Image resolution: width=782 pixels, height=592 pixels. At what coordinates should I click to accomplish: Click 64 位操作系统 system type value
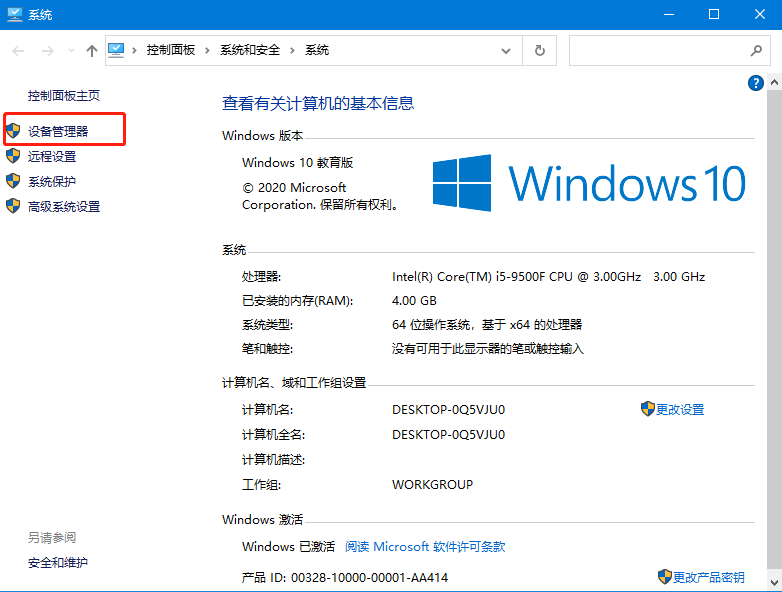click(487, 325)
